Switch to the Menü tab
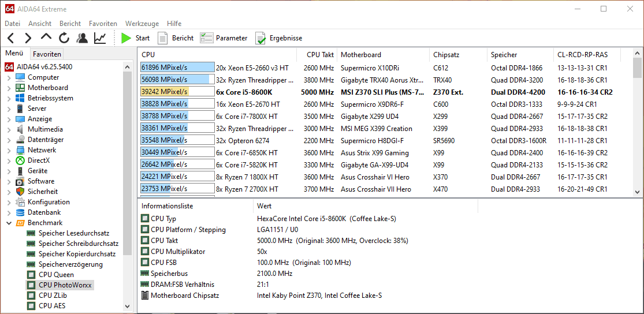This screenshot has width=644, height=314. point(14,53)
